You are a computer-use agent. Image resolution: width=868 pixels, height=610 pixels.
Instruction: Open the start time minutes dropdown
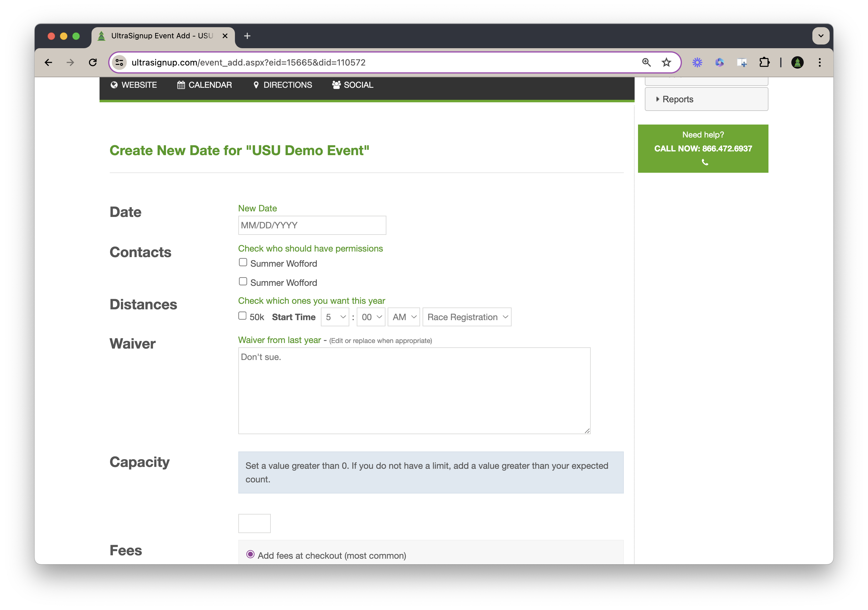click(x=371, y=317)
